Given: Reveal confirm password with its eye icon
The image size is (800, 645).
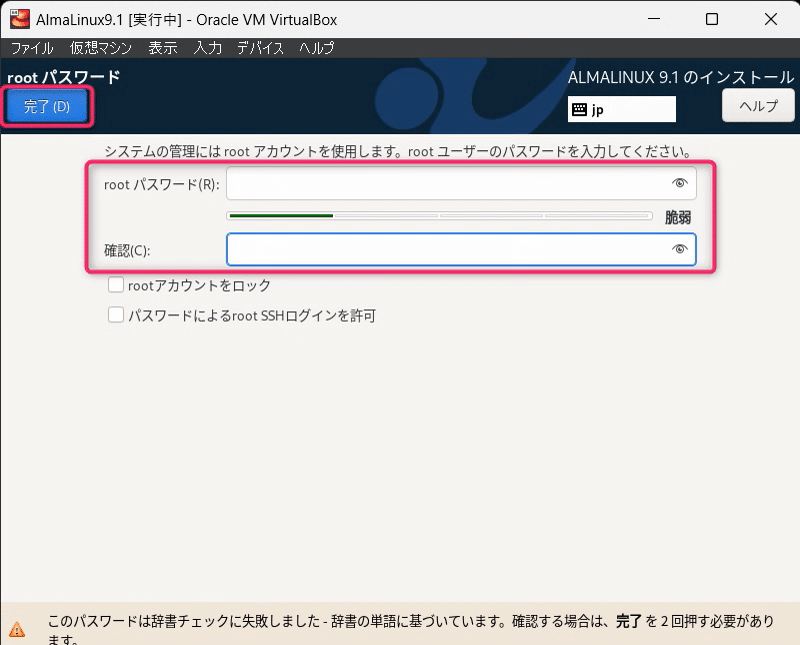Looking at the screenshot, I should click(679, 249).
